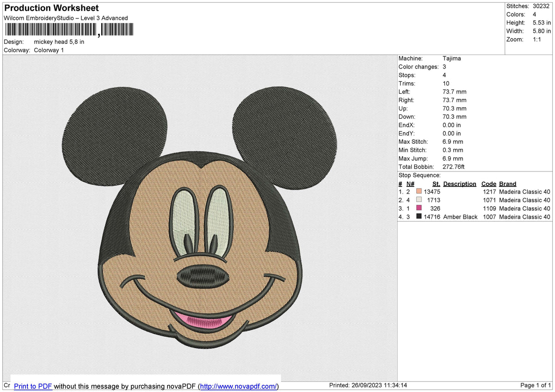Click the 'N#' column header

(x=410, y=184)
